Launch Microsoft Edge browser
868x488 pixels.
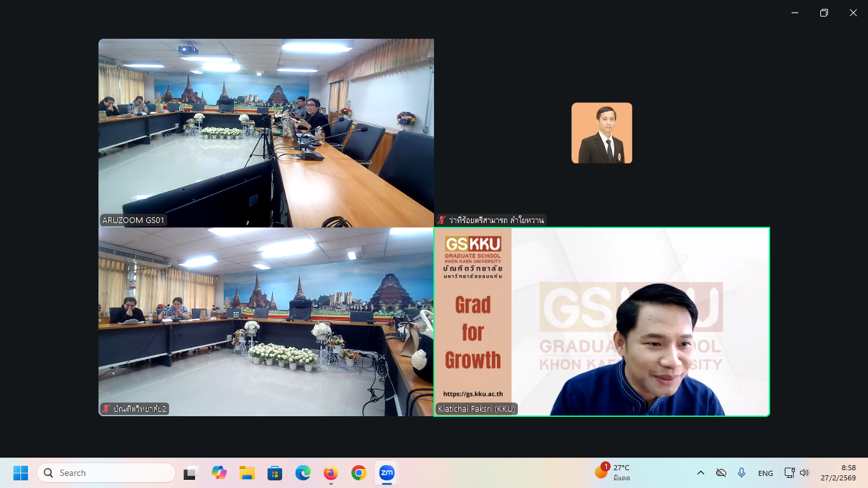click(x=303, y=473)
